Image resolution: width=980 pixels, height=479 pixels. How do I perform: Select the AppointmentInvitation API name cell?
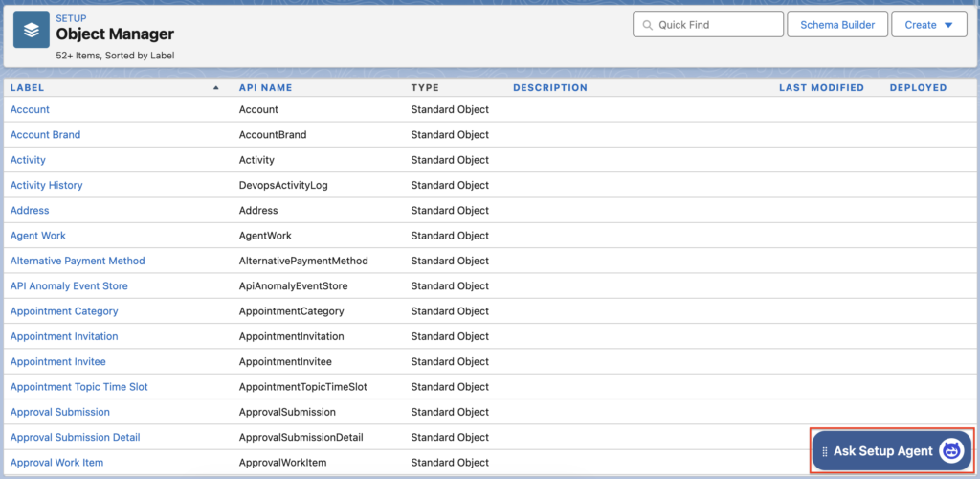[x=291, y=336]
